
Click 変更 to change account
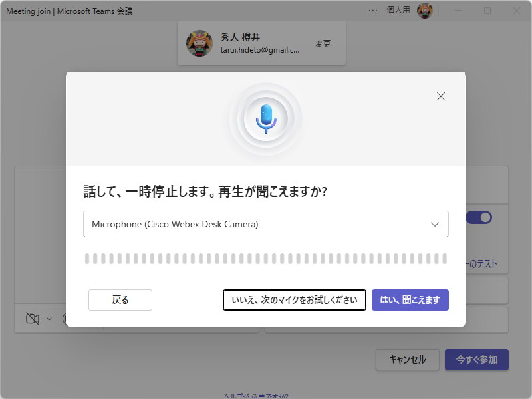coord(323,44)
